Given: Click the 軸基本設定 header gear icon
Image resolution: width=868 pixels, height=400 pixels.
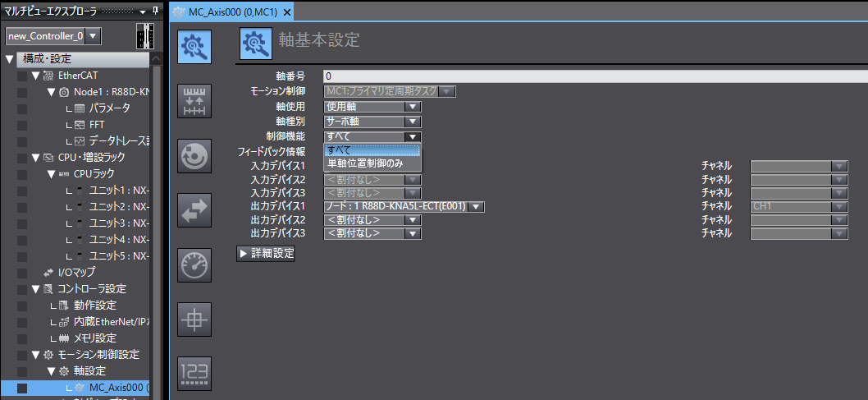Looking at the screenshot, I should 256,43.
